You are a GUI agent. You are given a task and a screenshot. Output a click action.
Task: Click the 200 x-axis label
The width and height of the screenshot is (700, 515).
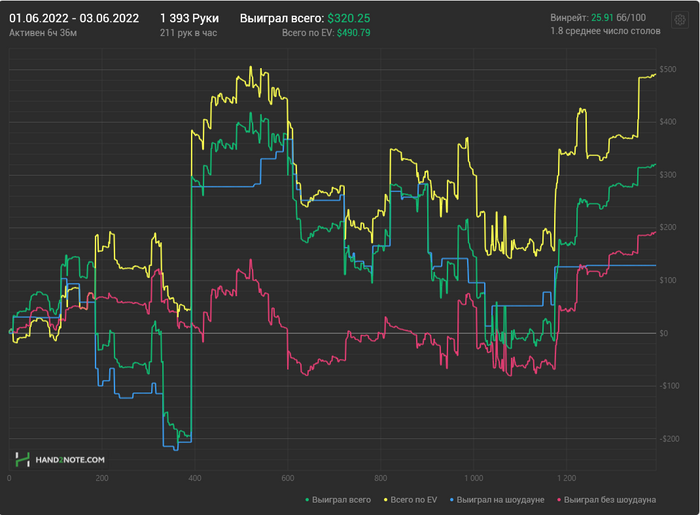[x=102, y=478]
